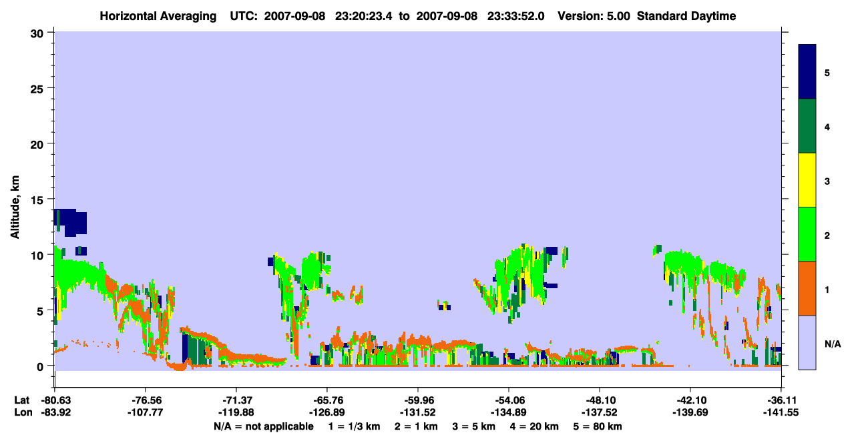The width and height of the screenshot is (868, 445).
Task: Click the latitude value -36.11
Action: pos(781,400)
